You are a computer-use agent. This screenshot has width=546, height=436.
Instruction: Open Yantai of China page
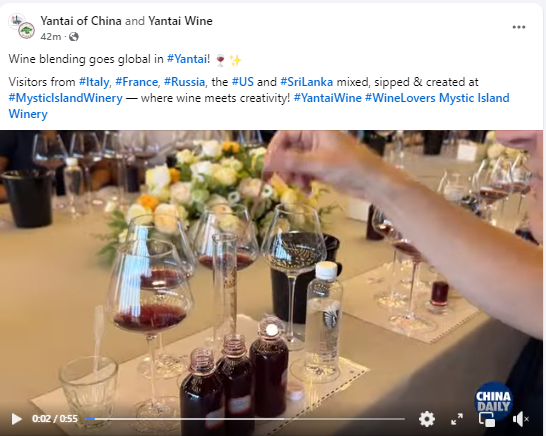81,21
